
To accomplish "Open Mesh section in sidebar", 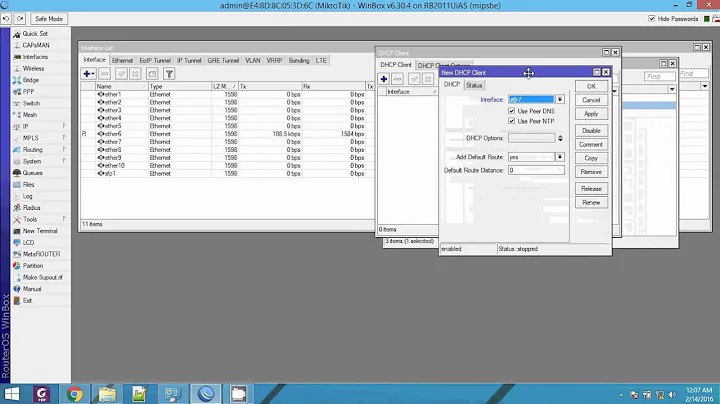I will pyautogui.click(x=30, y=115).
